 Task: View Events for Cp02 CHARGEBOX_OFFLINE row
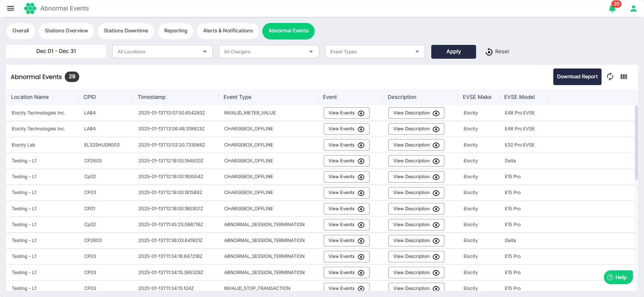click(x=346, y=177)
